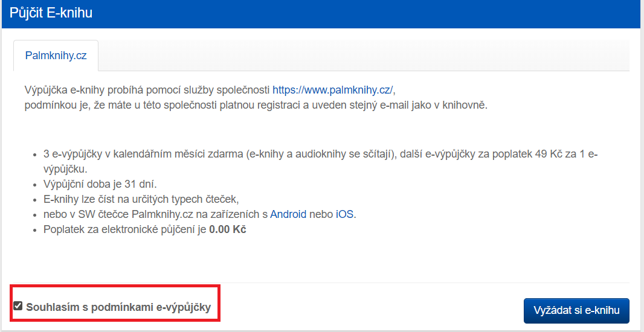The height and width of the screenshot is (332, 644).
Task: Click the bold '0.00 Kč' fee amount
Action: (x=228, y=230)
